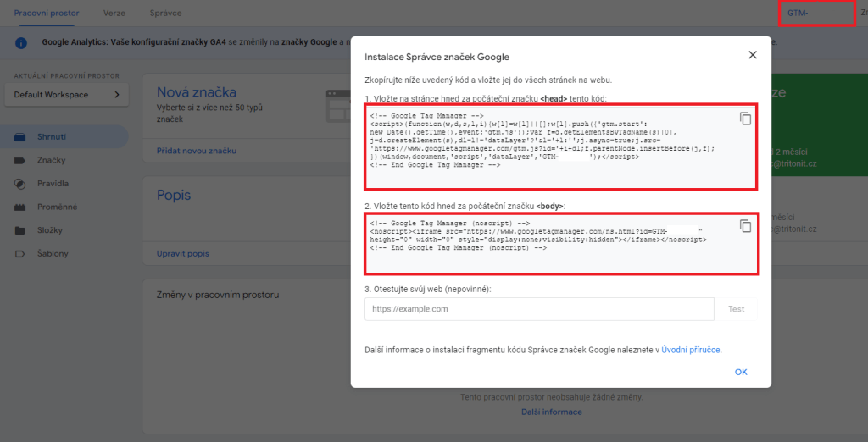Click Změny v pracovním prostoru heading

pos(218,295)
